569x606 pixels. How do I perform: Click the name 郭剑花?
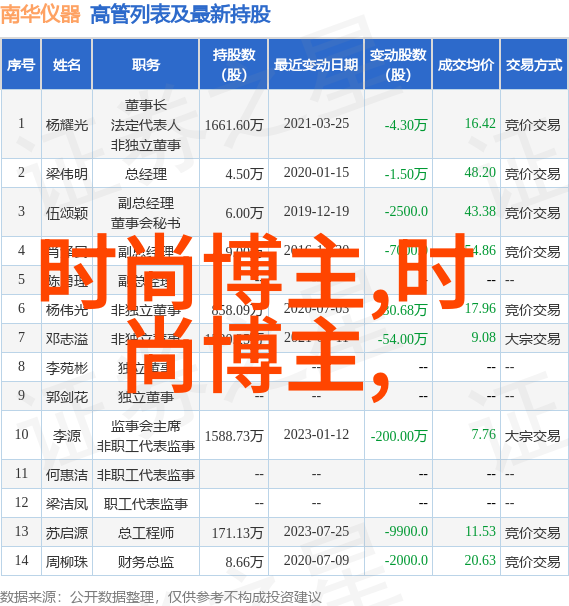click(67, 397)
